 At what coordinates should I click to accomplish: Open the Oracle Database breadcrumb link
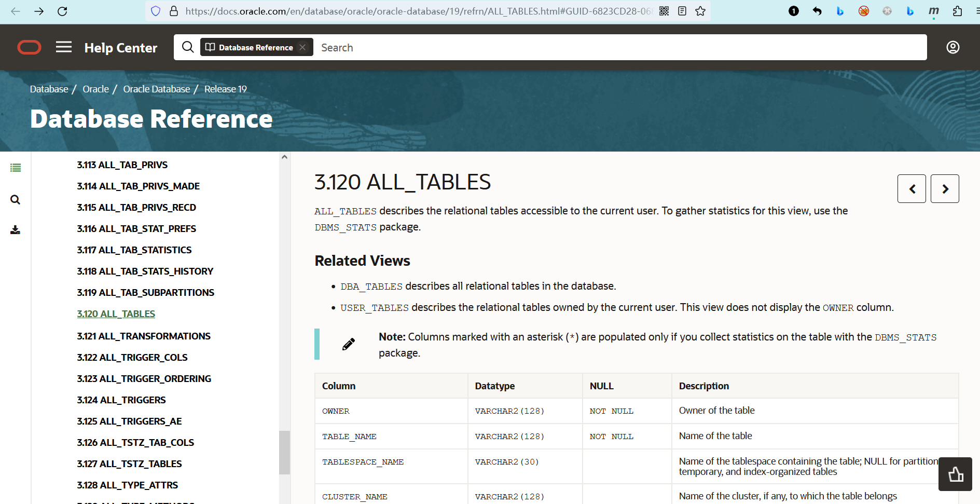click(156, 89)
